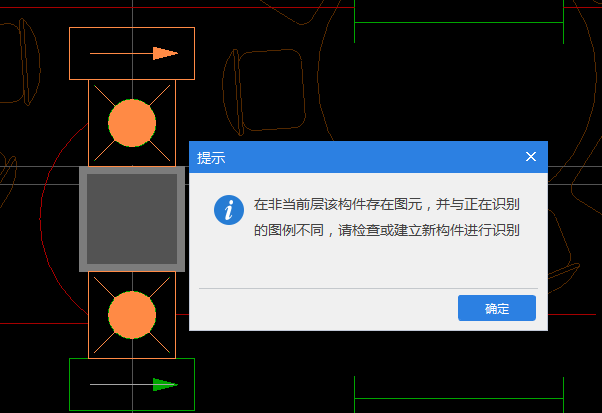Select the green dimension line at bottom right
The width and height of the screenshot is (602, 413).
[459, 398]
